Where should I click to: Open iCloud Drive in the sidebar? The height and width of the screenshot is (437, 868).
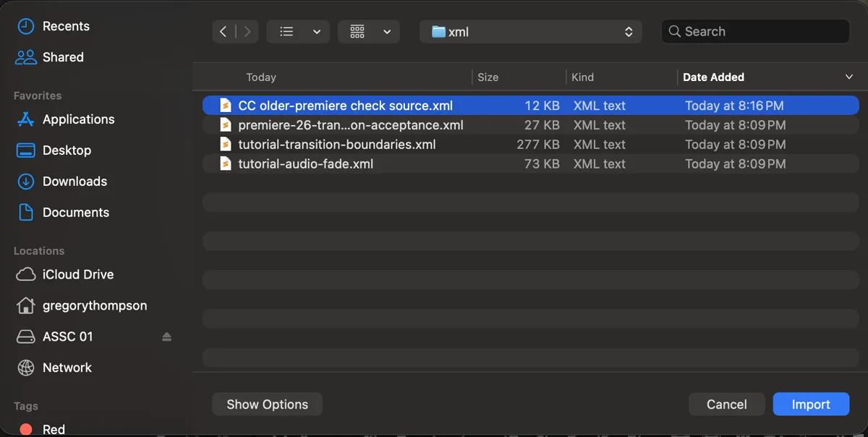(x=78, y=275)
